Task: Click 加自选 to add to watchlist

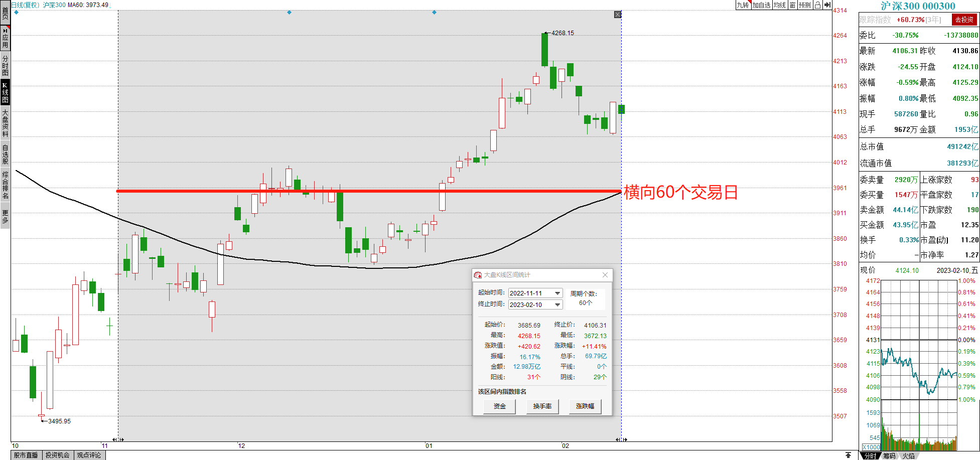Action: (x=761, y=5)
